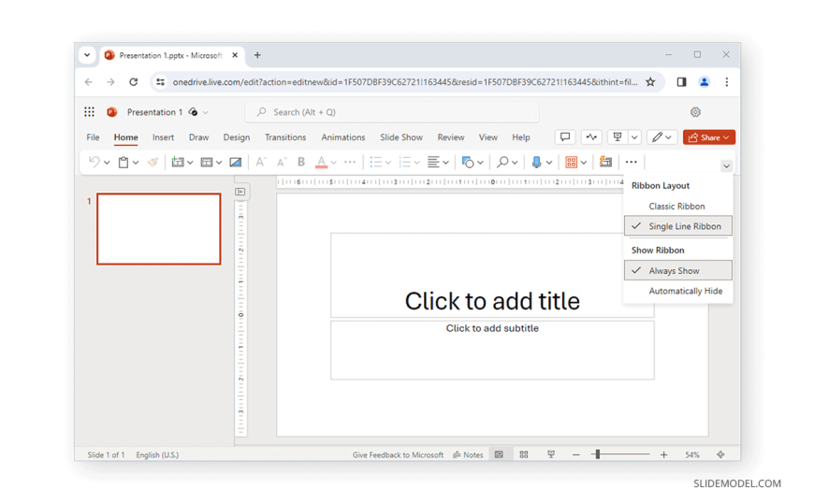This screenshot has width=814, height=504.
Task: Switch to Normal view in status bar
Action: [499, 454]
